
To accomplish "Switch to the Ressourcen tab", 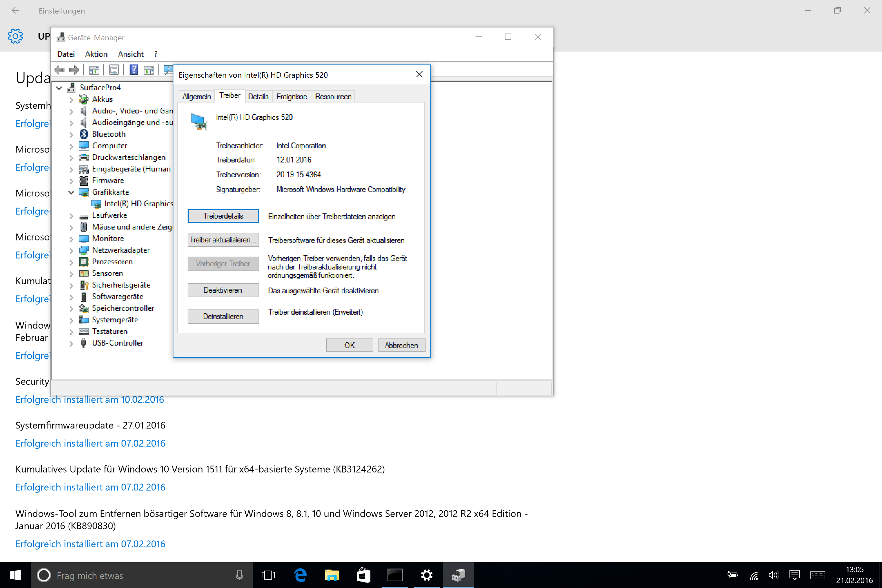I will click(333, 96).
